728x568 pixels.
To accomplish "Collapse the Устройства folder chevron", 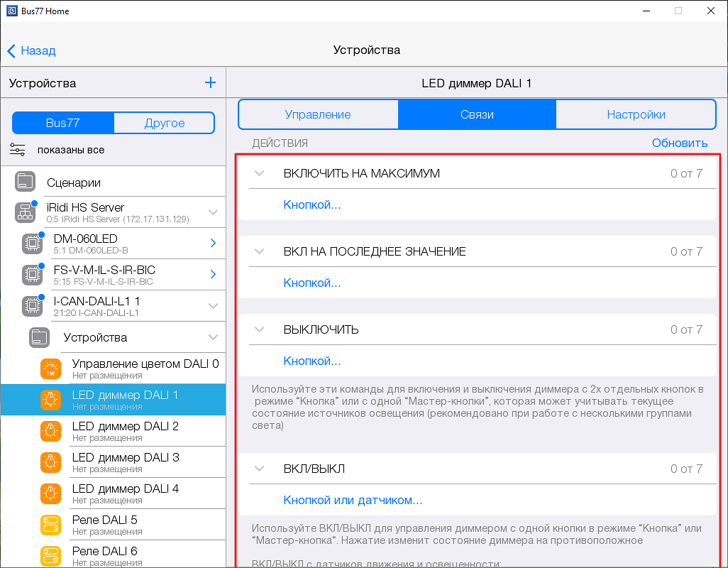I will (x=213, y=337).
